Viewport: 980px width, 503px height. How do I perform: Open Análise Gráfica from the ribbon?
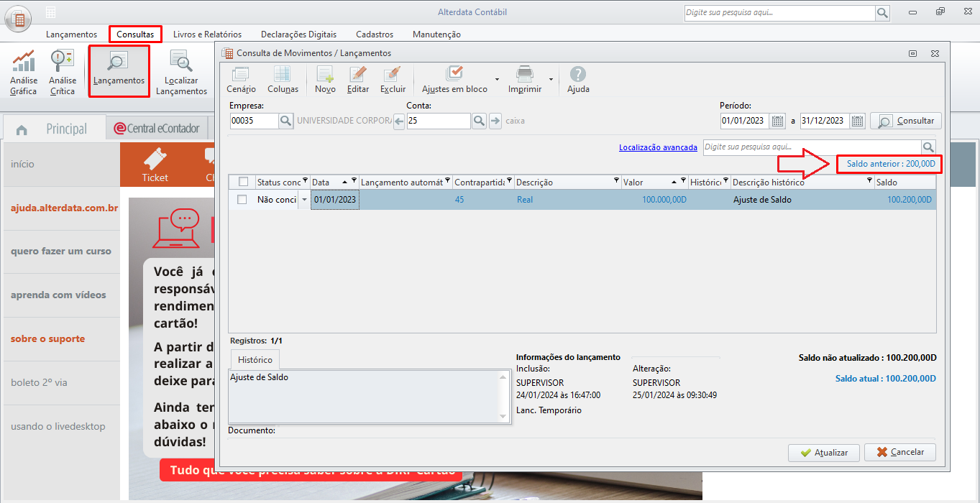pos(24,73)
